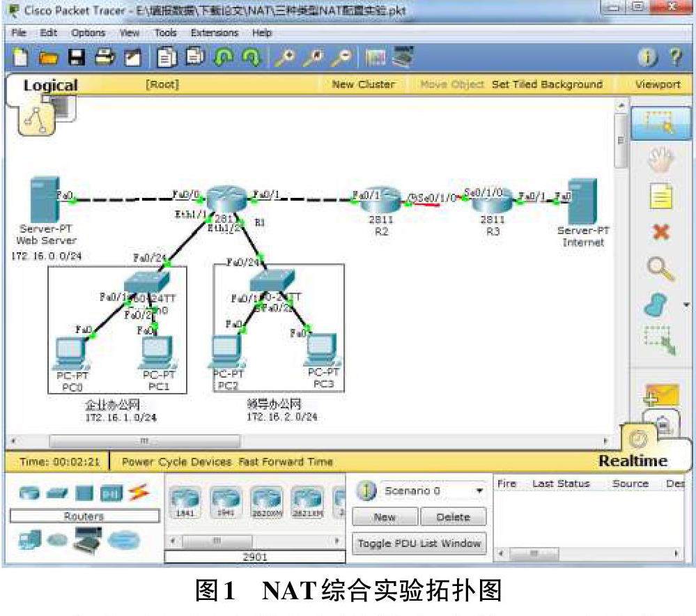Activate the Inspect magnifier tool
Screen dimensions: 696x616
pyautogui.click(x=661, y=268)
